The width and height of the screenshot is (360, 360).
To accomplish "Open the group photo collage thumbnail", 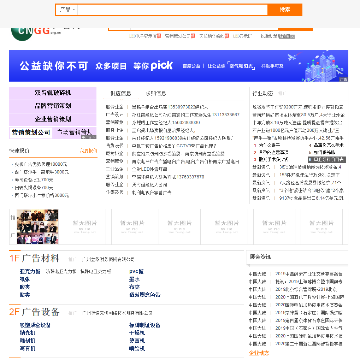I will [37, 227].
